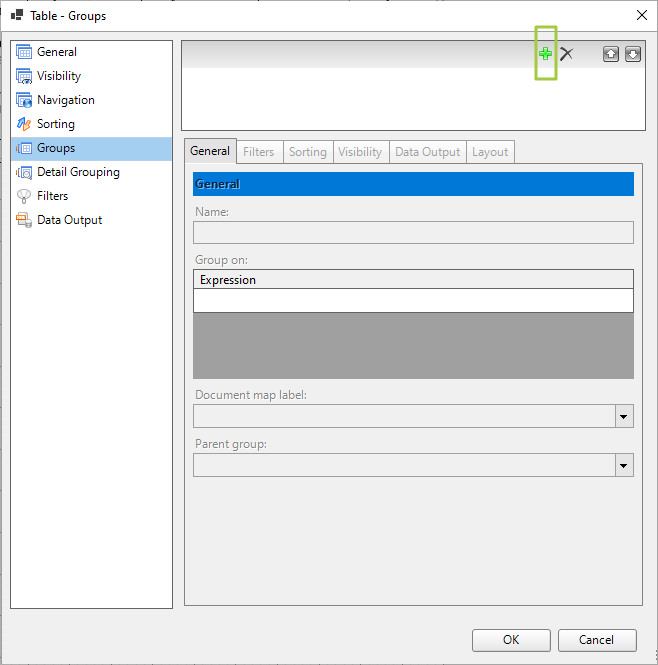Select the Visibility page in sidebar

click(x=59, y=76)
